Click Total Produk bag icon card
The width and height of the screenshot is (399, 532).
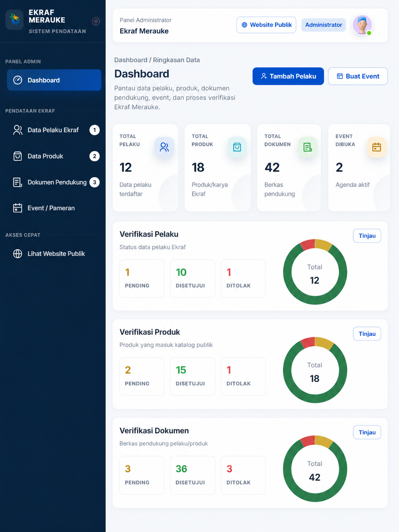coord(237,147)
